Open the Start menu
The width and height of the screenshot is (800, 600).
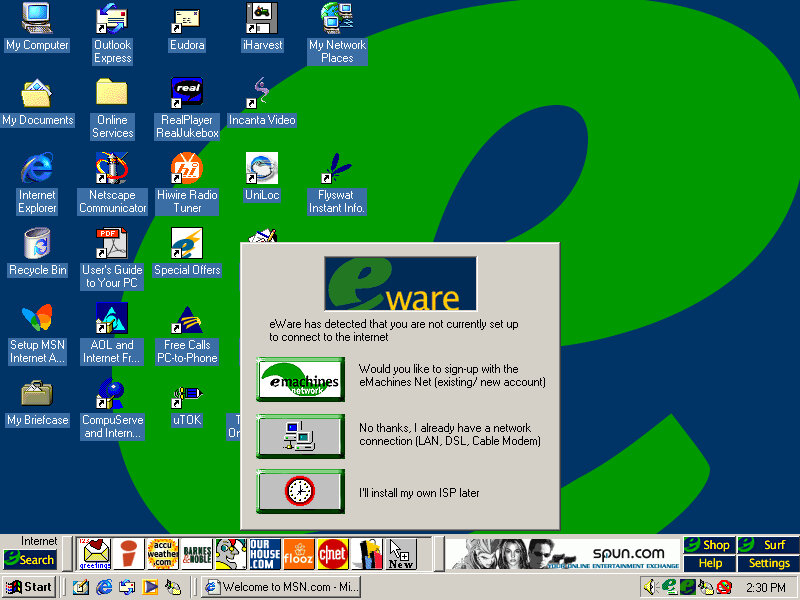click(29, 587)
